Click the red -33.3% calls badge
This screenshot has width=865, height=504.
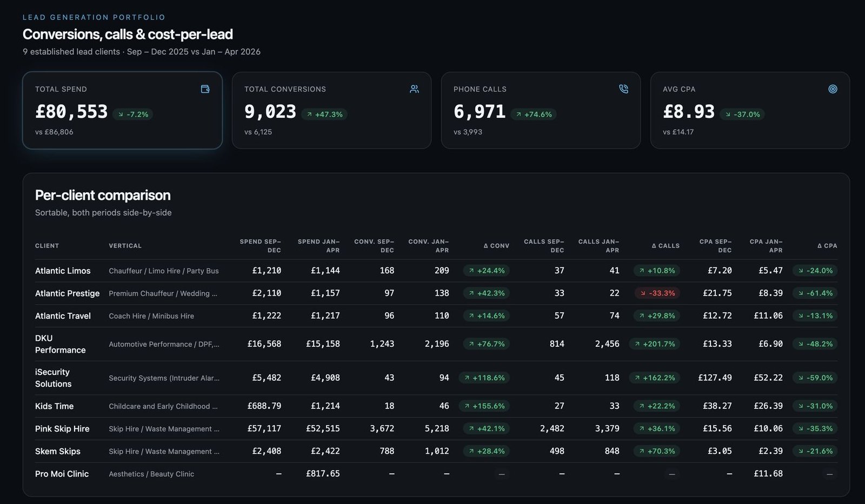click(x=657, y=293)
